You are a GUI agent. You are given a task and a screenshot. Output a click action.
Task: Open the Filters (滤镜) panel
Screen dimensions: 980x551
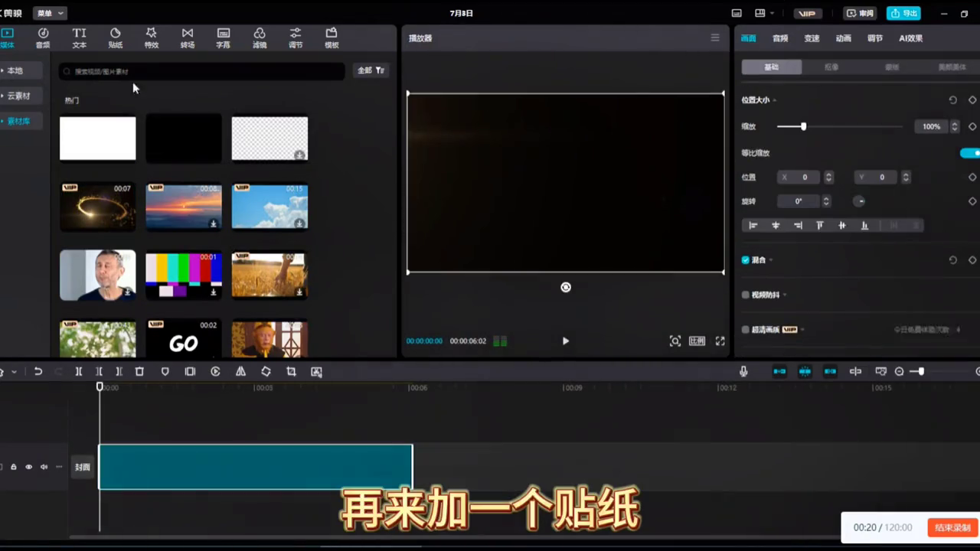[259, 38]
